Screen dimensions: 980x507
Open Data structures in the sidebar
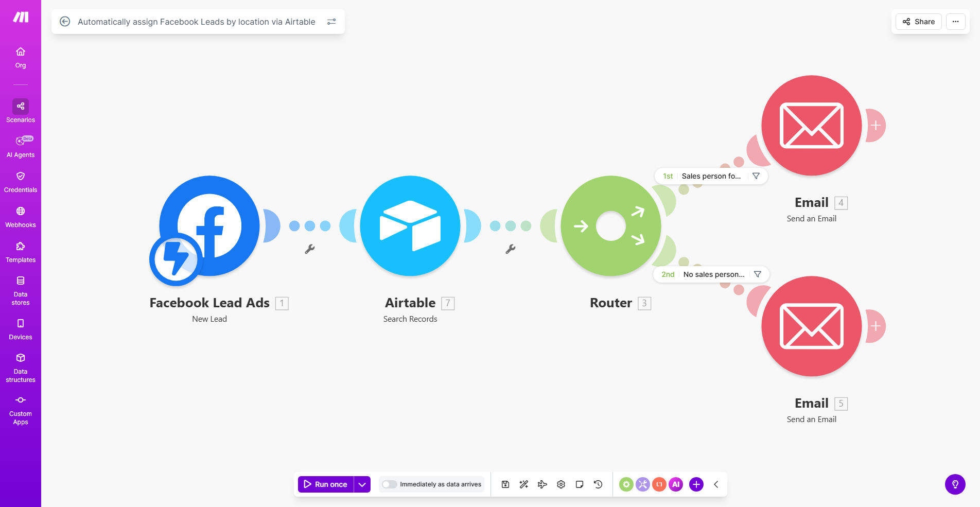[21, 368]
